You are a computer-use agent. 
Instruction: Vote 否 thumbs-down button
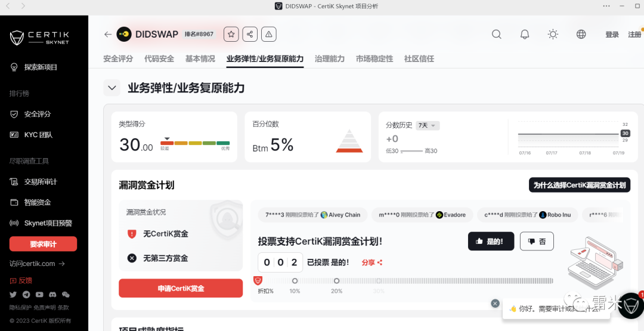click(x=537, y=242)
